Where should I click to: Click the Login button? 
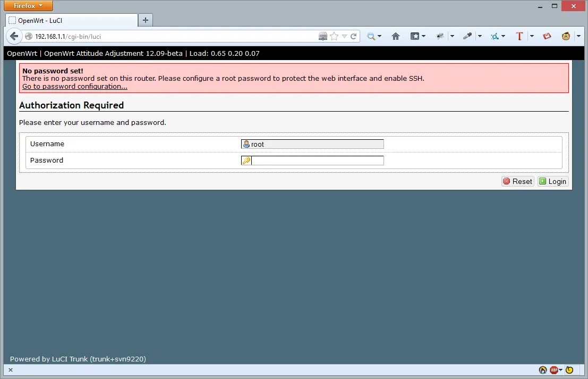pyautogui.click(x=553, y=182)
